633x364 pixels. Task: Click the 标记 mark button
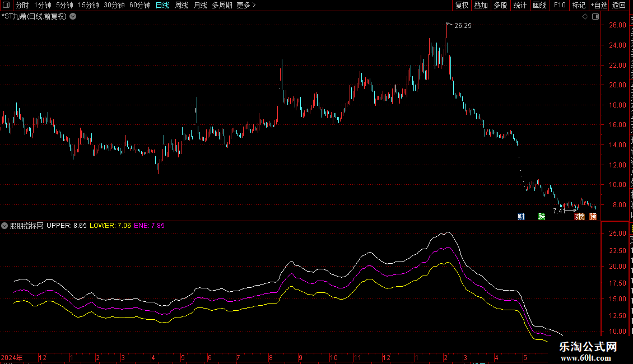pyautogui.click(x=579, y=5)
